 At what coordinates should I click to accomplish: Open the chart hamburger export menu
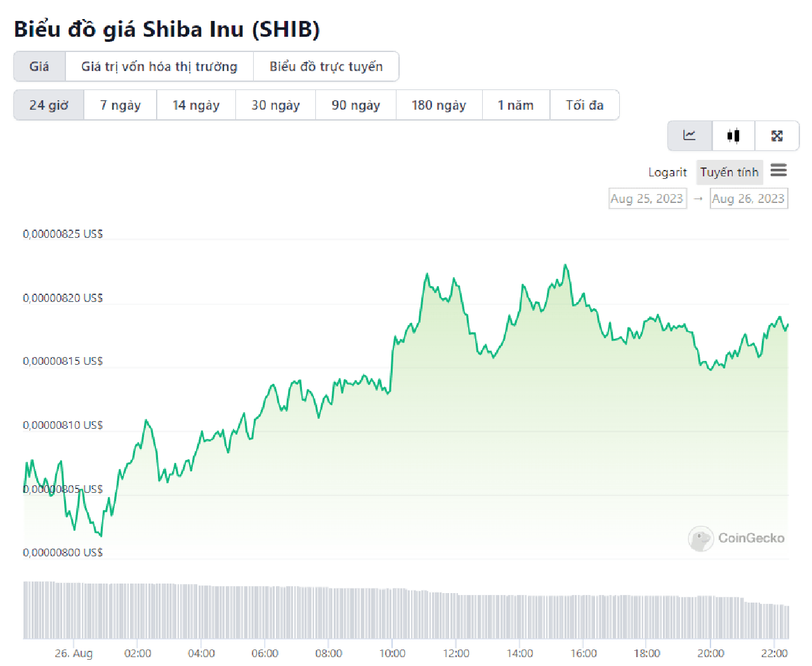[x=778, y=171]
